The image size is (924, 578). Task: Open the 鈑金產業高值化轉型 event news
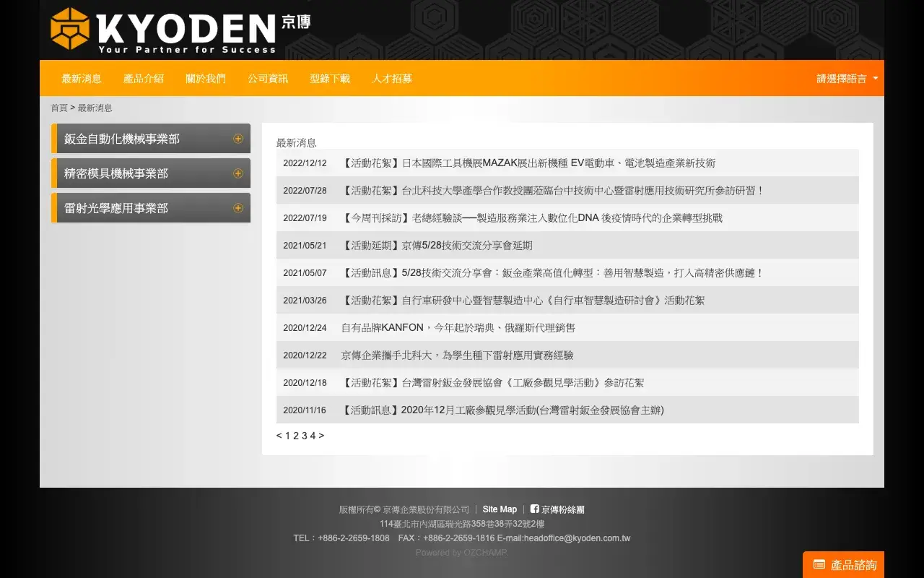click(553, 273)
